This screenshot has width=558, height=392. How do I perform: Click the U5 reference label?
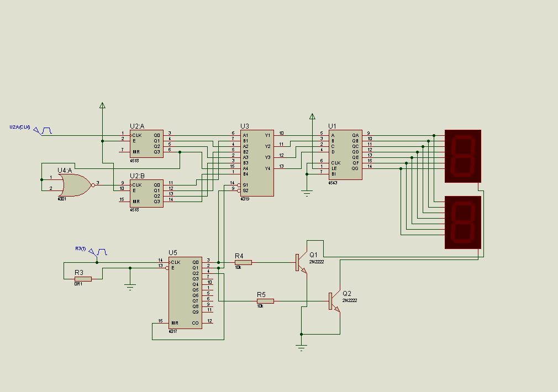[x=172, y=253]
